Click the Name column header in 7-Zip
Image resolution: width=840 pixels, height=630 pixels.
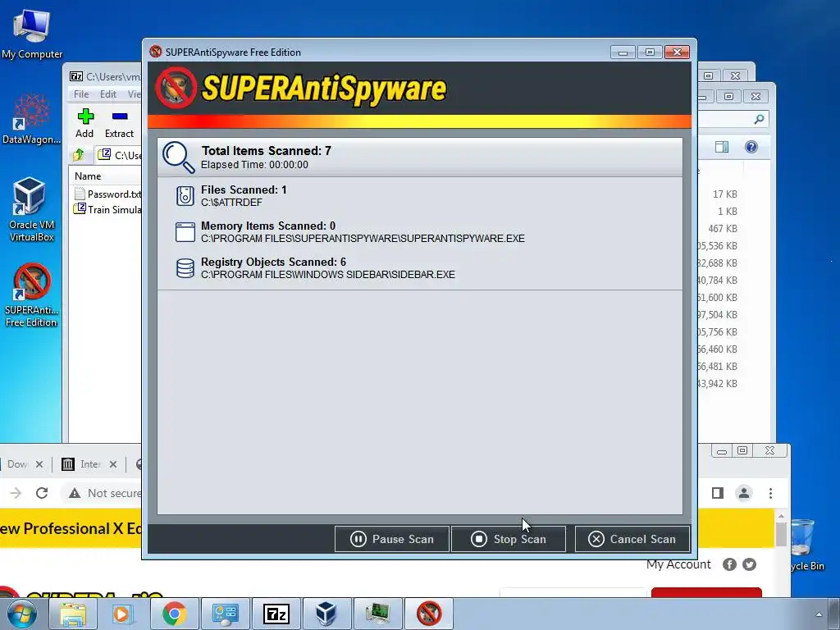(x=88, y=176)
